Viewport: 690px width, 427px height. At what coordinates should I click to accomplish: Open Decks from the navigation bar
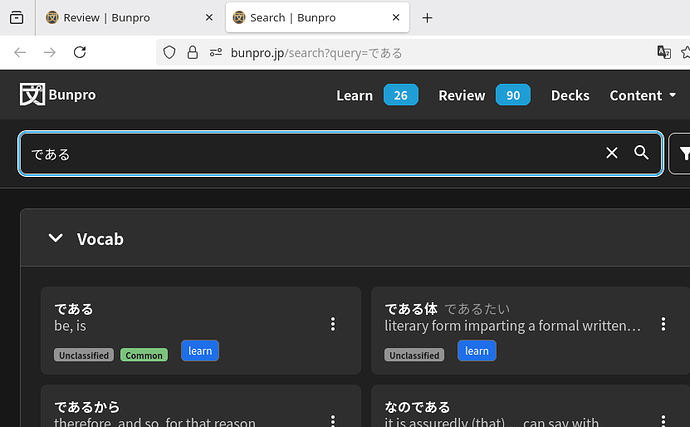570,95
